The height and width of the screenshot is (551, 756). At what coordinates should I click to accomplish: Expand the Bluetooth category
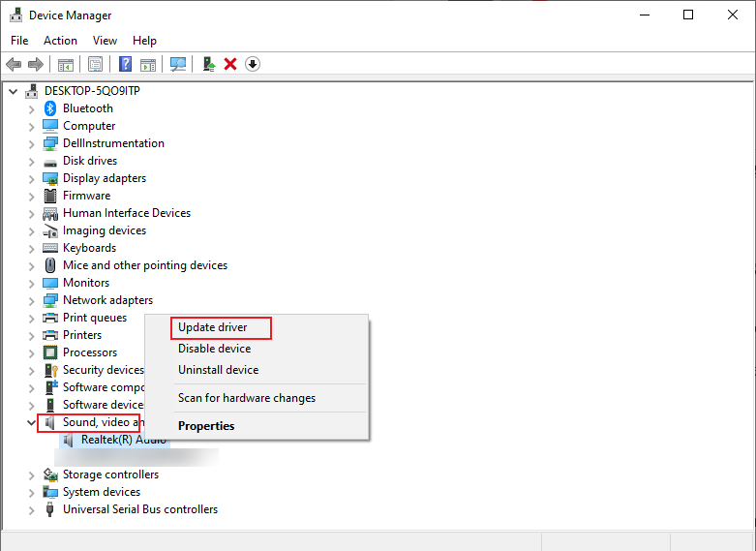(31, 109)
